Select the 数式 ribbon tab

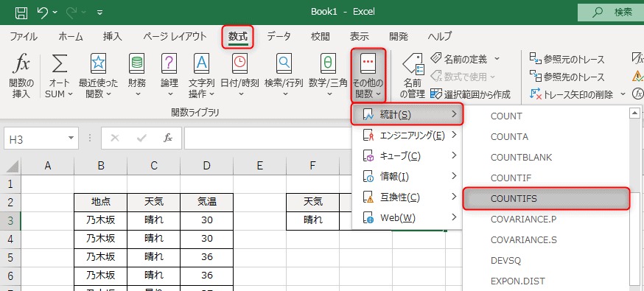click(238, 36)
